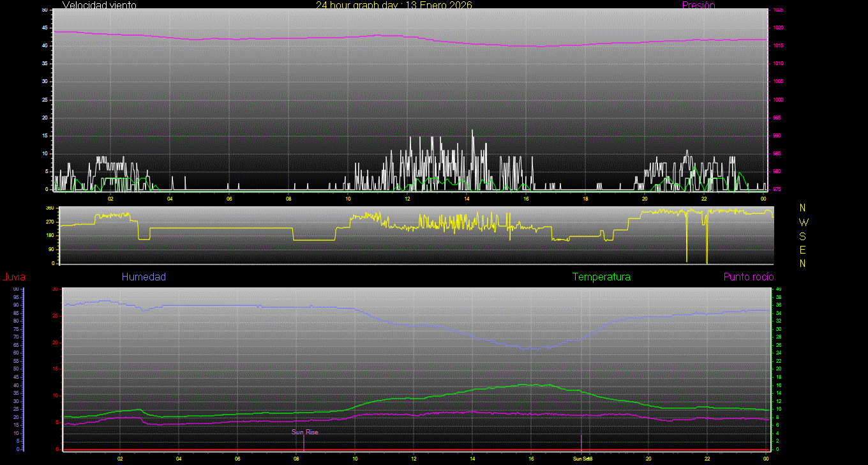Click the "E" compass direction letter
868x465 pixels.
click(x=802, y=250)
